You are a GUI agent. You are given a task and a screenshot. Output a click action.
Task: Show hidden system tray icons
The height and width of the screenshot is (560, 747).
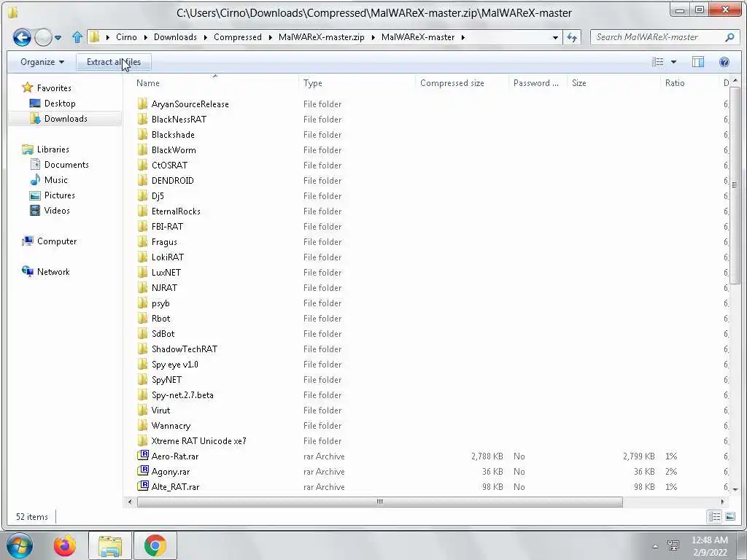point(655,546)
